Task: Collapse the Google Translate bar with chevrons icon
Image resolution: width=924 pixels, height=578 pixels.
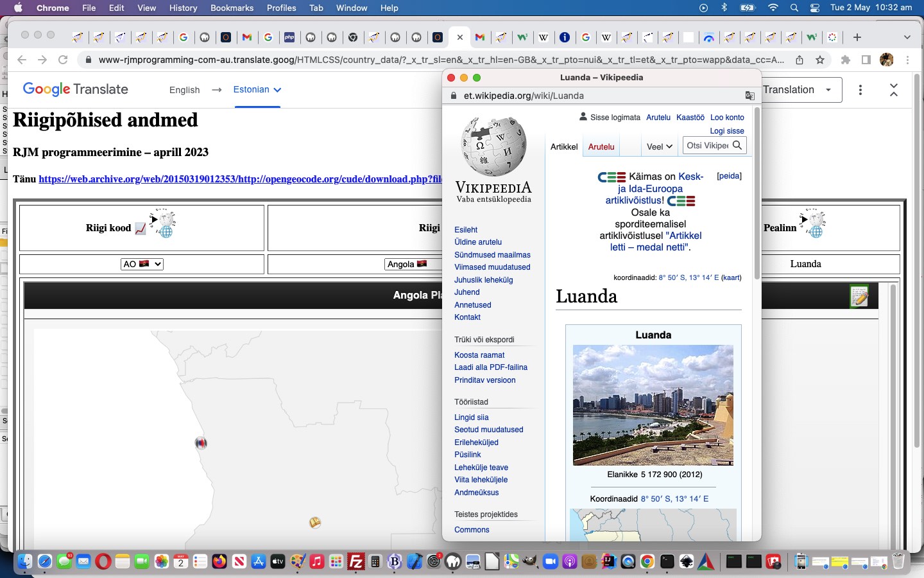Action: click(x=893, y=90)
